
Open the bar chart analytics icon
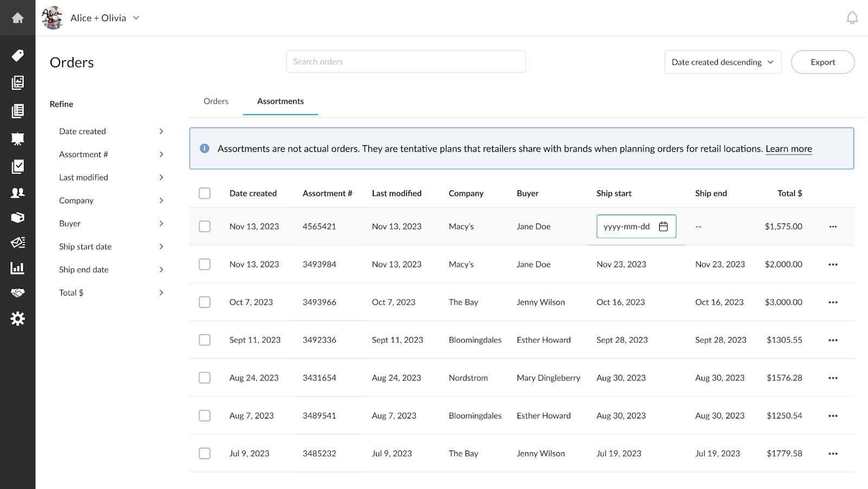[x=17, y=268]
